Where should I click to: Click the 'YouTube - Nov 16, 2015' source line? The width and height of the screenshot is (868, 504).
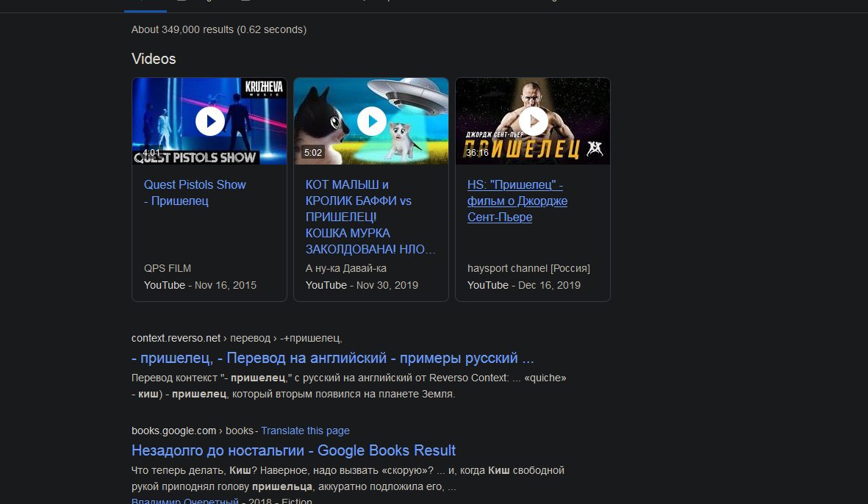[x=200, y=286]
